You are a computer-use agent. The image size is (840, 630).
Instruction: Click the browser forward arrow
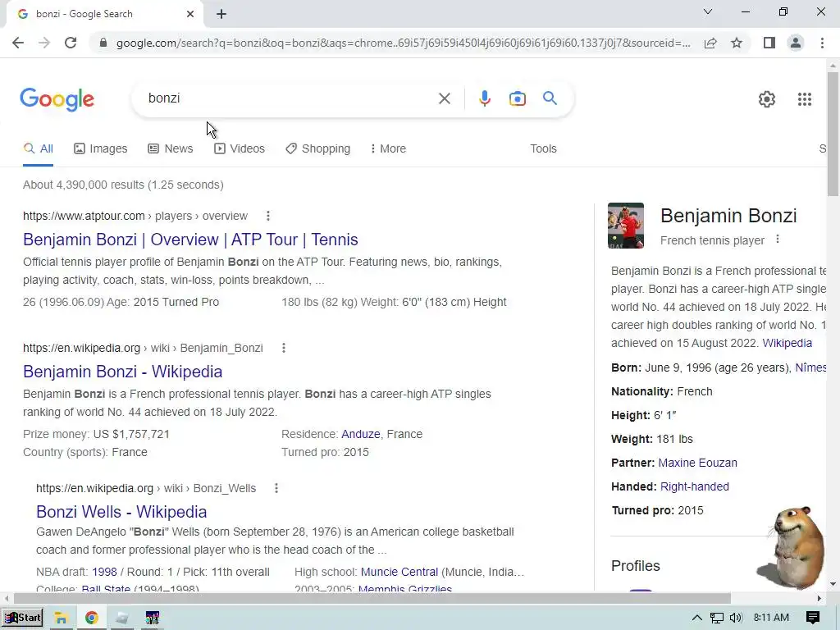[x=44, y=43]
